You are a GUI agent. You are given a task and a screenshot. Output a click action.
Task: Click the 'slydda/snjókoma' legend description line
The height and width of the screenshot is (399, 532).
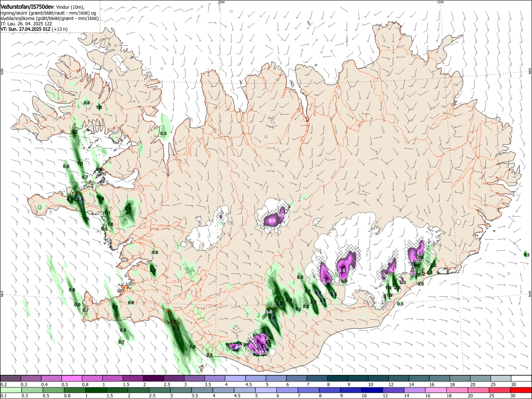point(49,18)
